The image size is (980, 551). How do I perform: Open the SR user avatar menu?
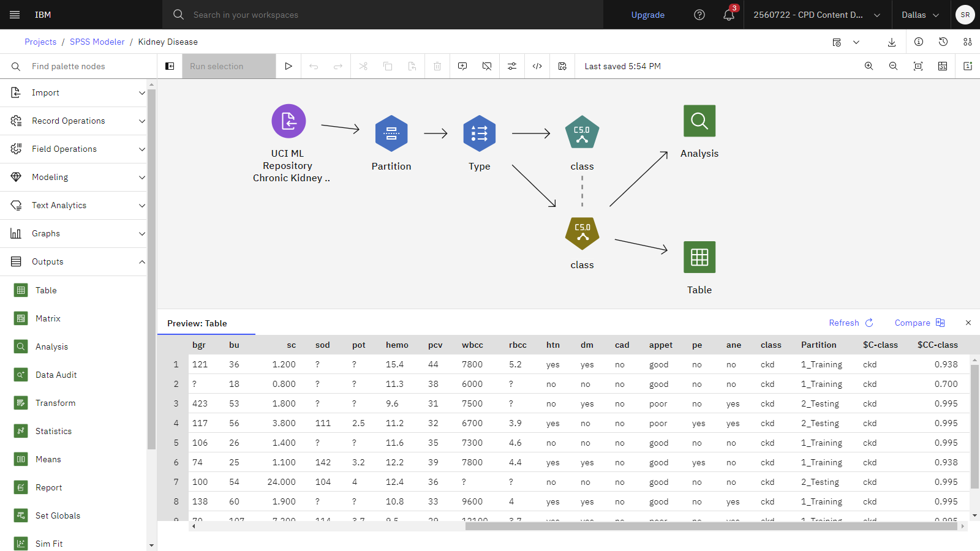[x=965, y=15]
